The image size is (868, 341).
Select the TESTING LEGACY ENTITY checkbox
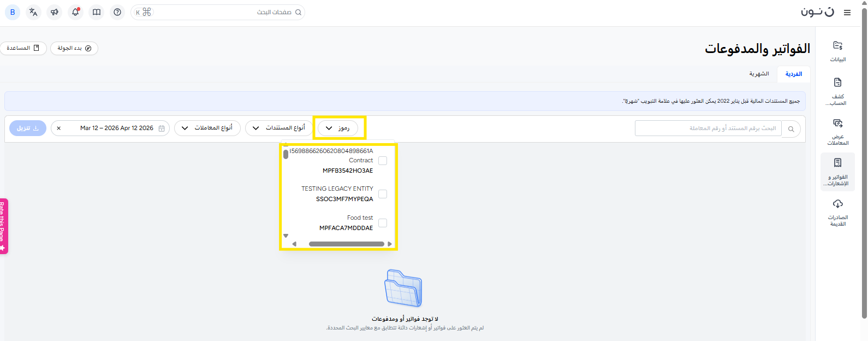(x=383, y=194)
